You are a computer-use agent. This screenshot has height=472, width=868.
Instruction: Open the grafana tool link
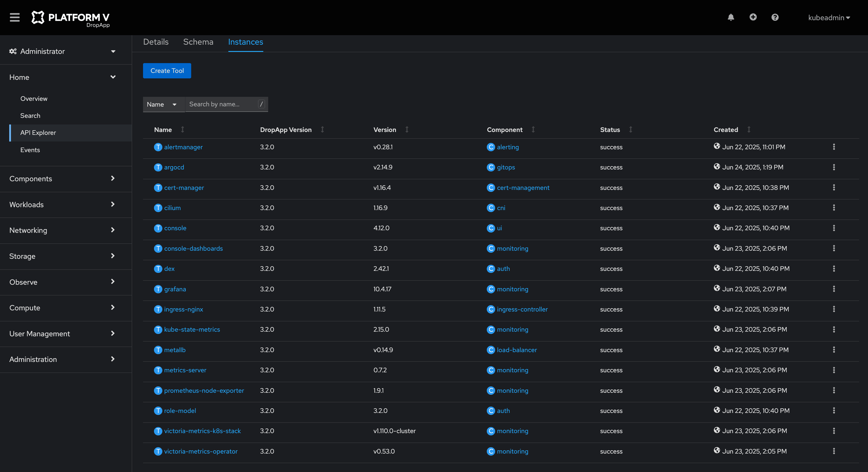175,289
